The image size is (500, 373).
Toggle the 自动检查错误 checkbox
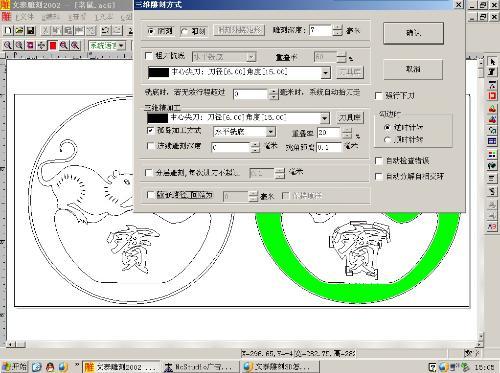point(379,161)
